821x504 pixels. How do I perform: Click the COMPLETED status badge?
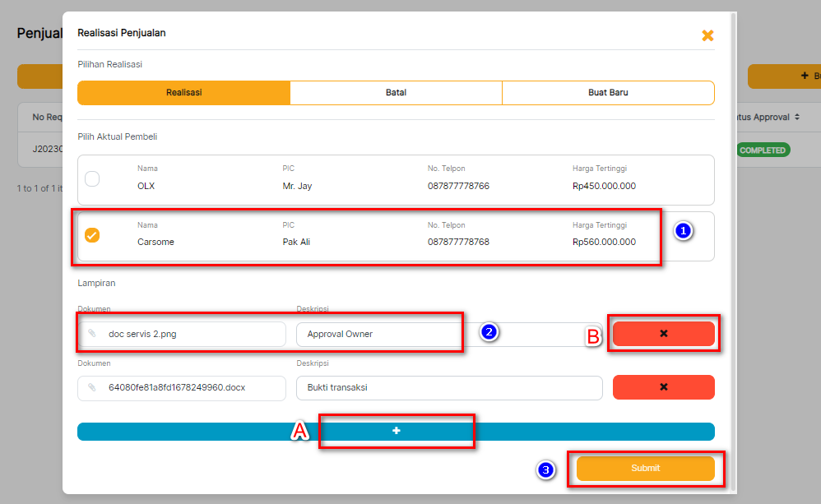[x=763, y=150]
